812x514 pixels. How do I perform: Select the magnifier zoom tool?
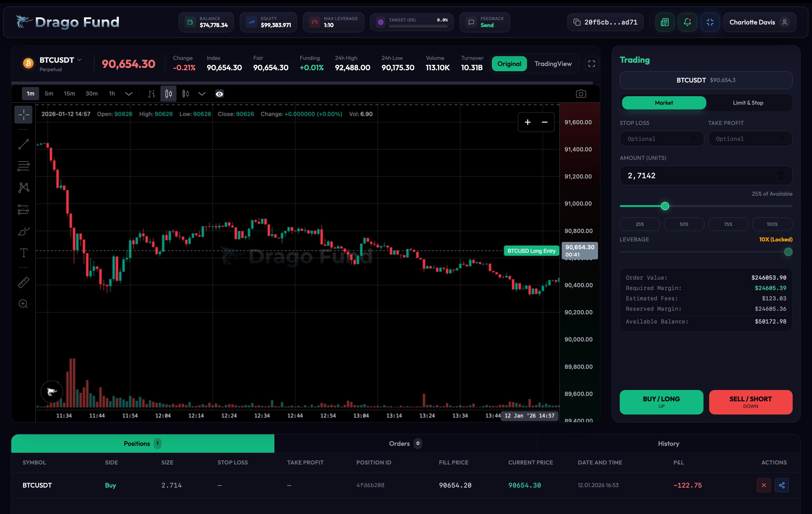coord(23,304)
